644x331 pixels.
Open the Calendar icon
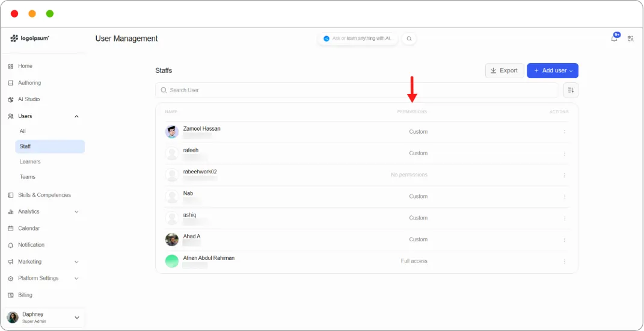11,228
